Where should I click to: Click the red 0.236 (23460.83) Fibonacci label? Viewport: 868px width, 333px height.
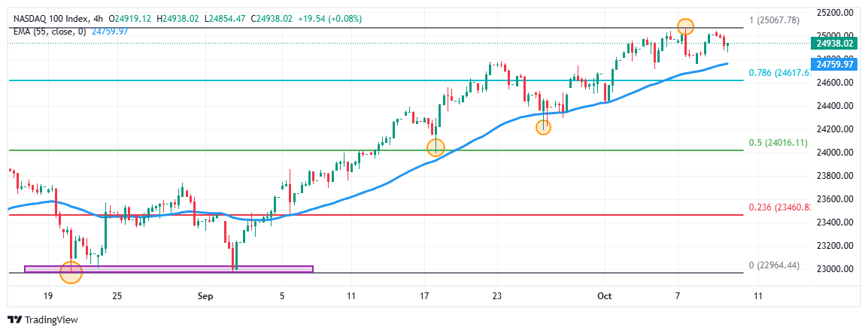pyautogui.click(x=780, y=207)
